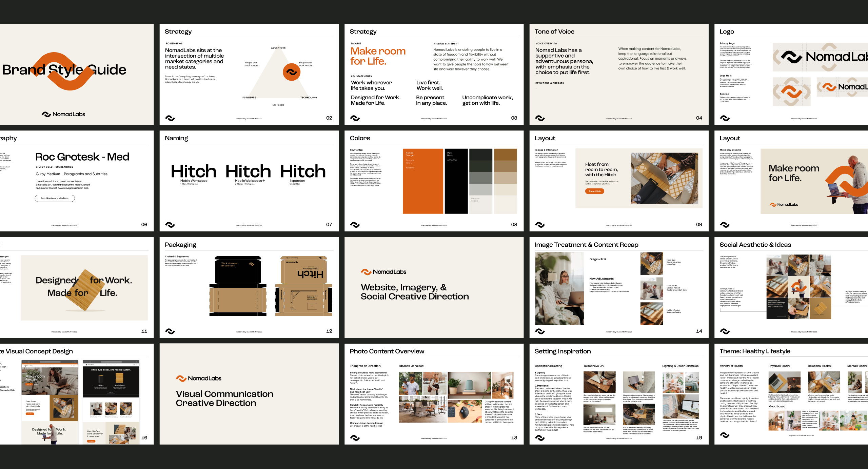
Task: Click the ADVENTURE label atop the triangle
Action: coord(278,48)
